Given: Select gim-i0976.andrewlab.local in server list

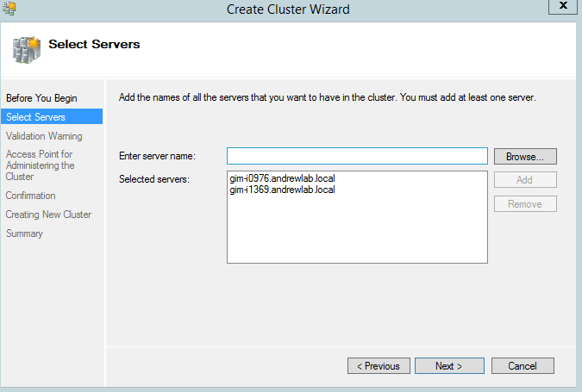Looking at the screenshot, I should coord(282,178).
